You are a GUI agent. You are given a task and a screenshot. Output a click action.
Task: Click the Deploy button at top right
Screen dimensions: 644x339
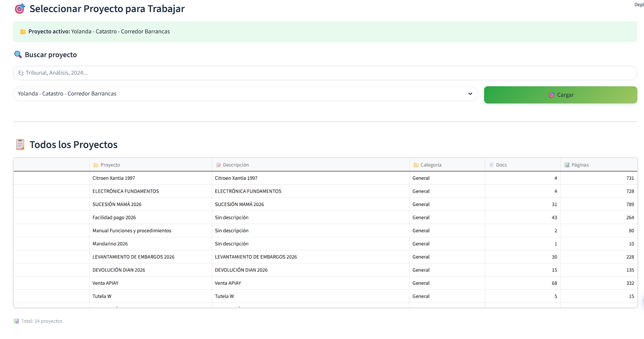pyautogui.click(x=639, y=5)
